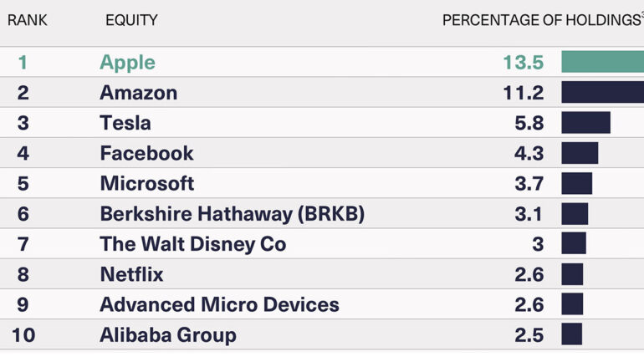Select the Microsoft equity name
This screenshot has height=362, width=644.
click(147, 183)
